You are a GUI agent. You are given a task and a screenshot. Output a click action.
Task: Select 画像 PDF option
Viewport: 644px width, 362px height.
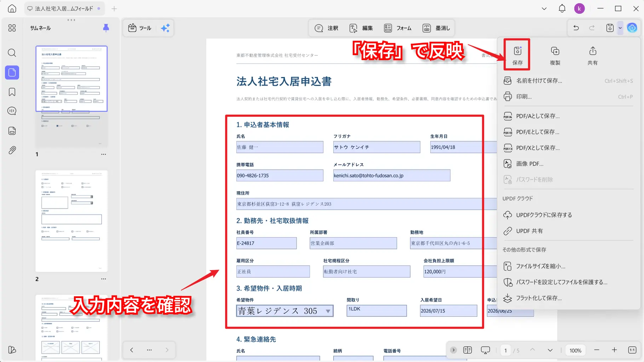click(568, 164)
